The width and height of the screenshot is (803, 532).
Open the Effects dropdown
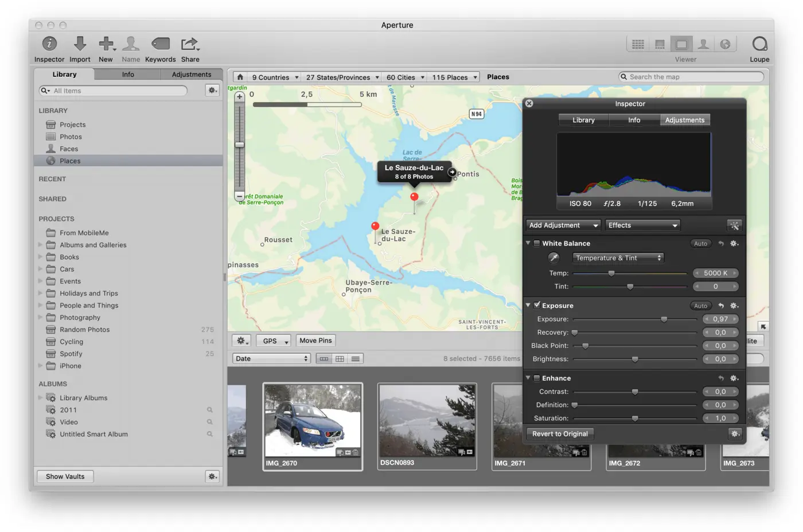(x=642, y=225)
